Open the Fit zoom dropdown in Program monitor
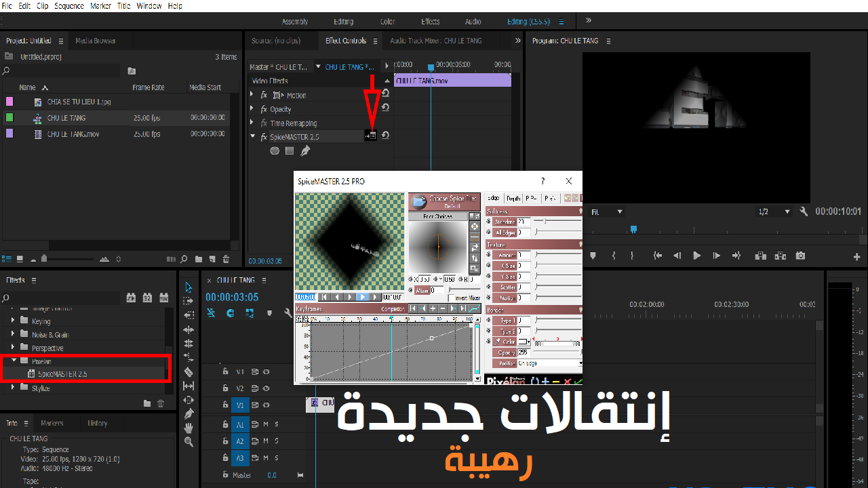The width and height of the screenshot is (868, 488). (x=607, y=211)
